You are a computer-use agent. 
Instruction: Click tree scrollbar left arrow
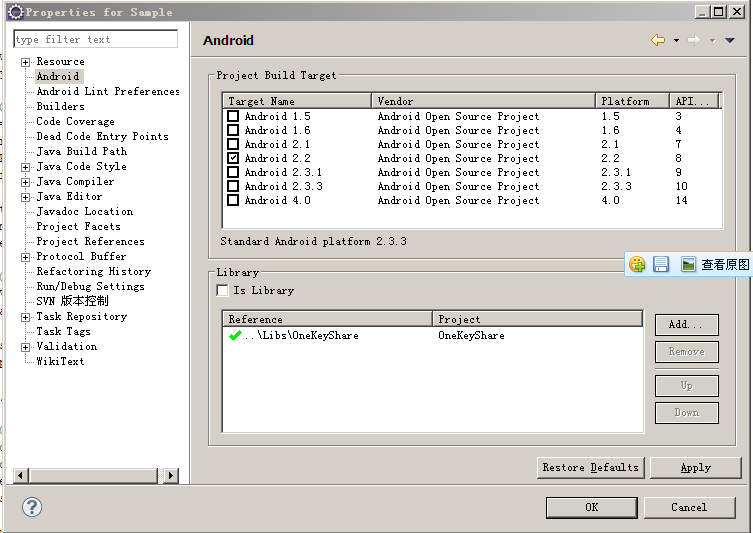point(20,475)
